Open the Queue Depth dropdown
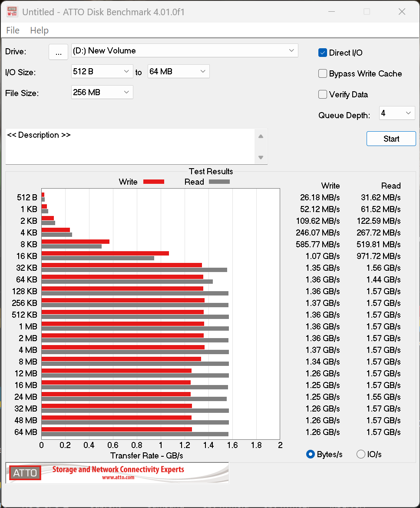 tap(408, 113)
